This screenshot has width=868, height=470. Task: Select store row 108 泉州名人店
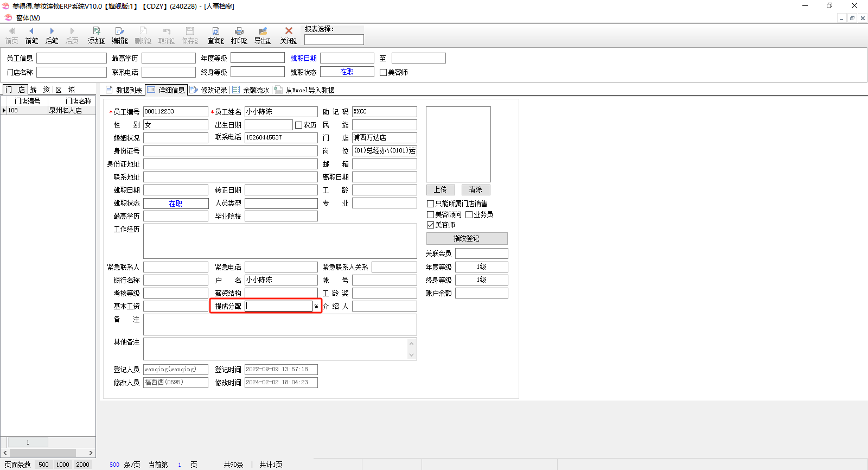pyautogui.click(x=48, y=110)
